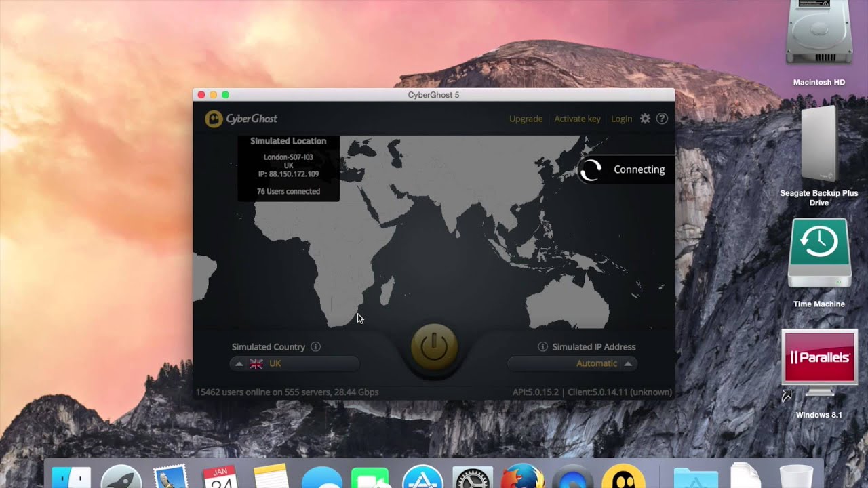Image resolution: width=868 pixels, height=488 pixels.
Task: Click the Activate key link
Action: coord(577,119)
